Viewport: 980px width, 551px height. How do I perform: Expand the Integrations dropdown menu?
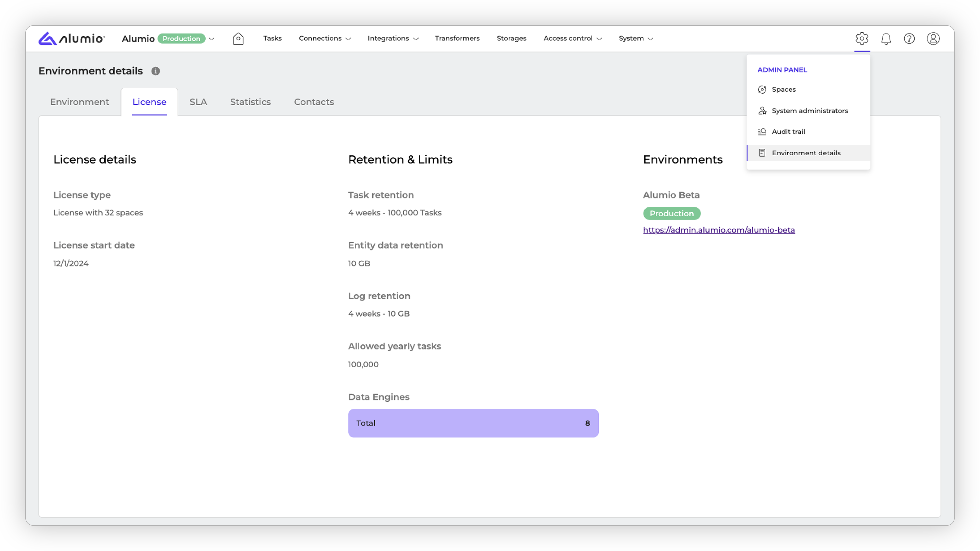[393, 39]
